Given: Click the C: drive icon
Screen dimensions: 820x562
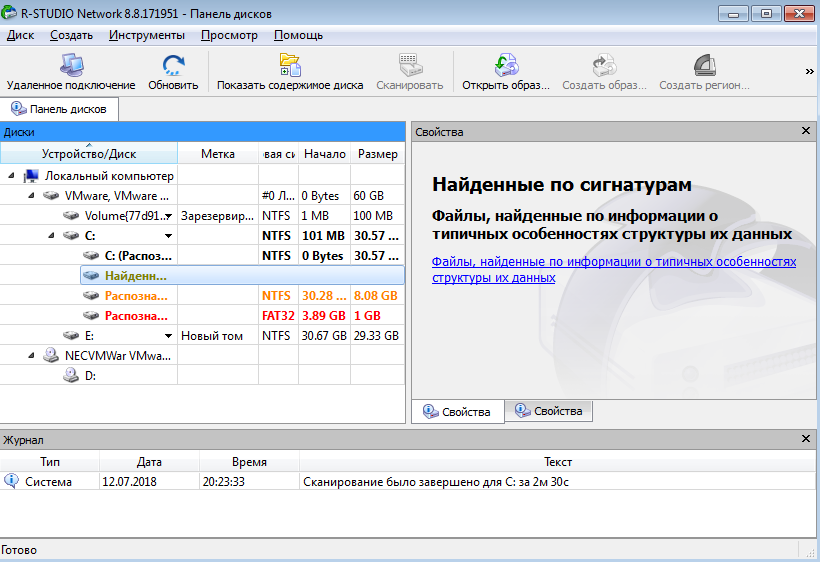Looking at the screenshot, I should [71, 235].
